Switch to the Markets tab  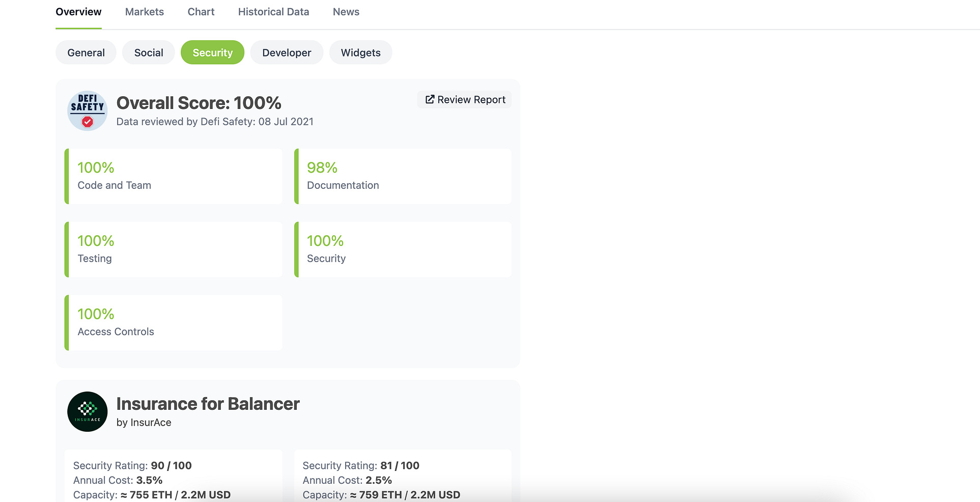point(145,12)
